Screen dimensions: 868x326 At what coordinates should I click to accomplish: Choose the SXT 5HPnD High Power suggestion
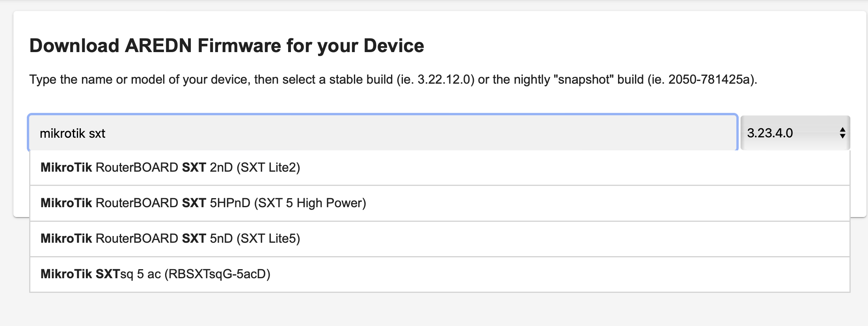click(x=203, y=203)
